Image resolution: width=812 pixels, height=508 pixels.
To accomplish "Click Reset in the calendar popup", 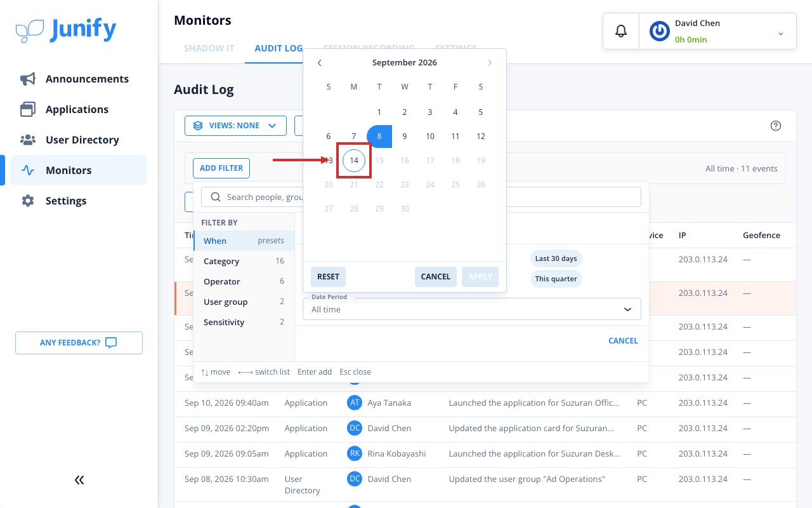I will [x=328, y=277].
